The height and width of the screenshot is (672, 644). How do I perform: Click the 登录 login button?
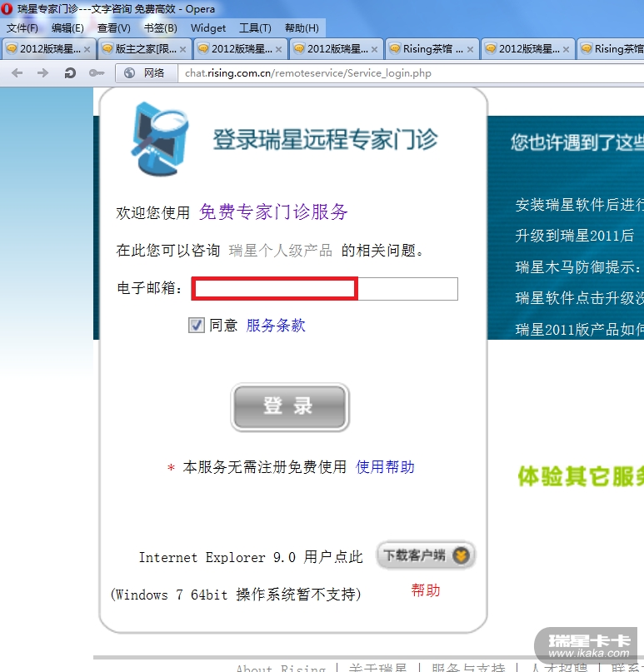click(290, 406)
